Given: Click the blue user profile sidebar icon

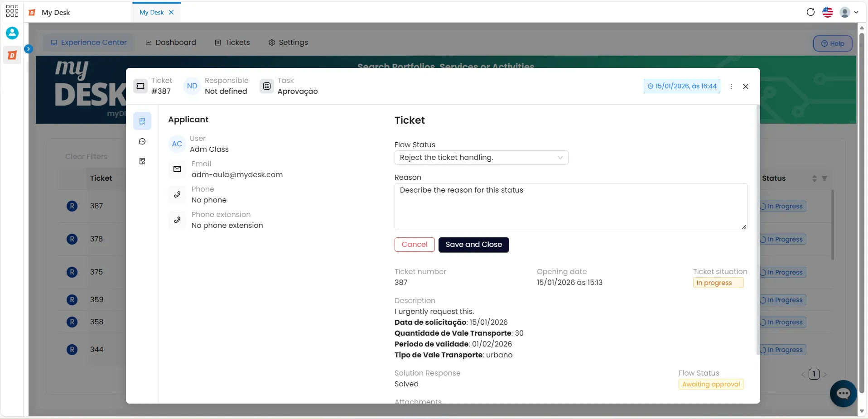Looking at the screenshot, I should [12, 33].
